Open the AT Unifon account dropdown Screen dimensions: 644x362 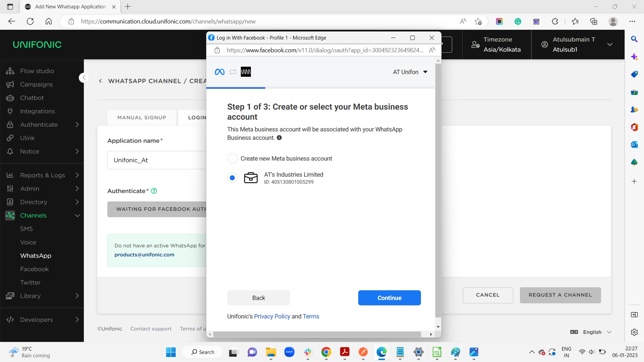(x=410, y=72)
